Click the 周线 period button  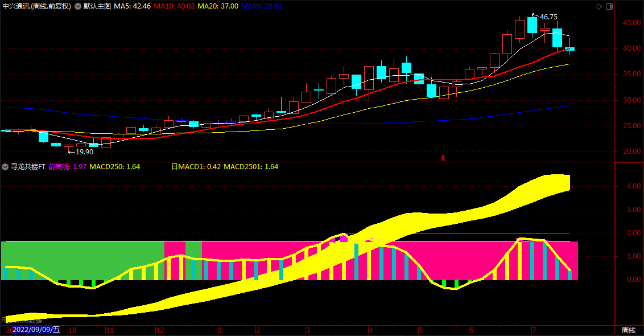tap(629, 330)
